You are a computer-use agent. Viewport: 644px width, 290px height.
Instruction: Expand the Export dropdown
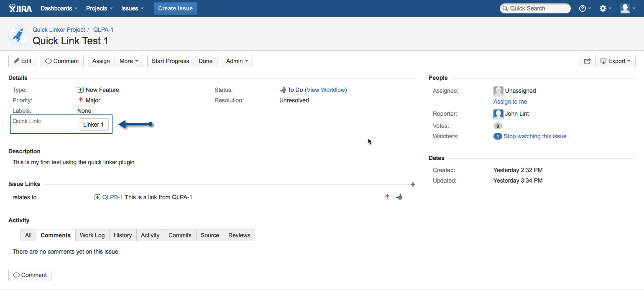coord(616,61)
